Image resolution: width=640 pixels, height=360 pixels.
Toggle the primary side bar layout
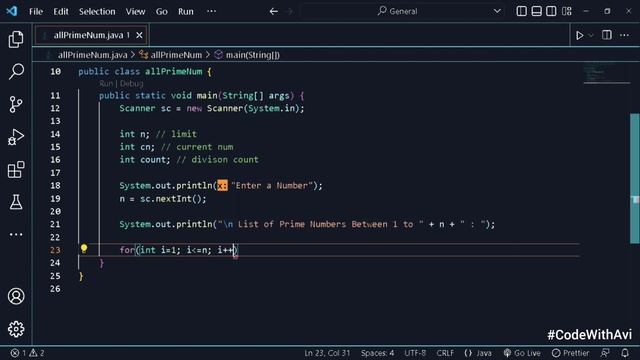point(521,11)
